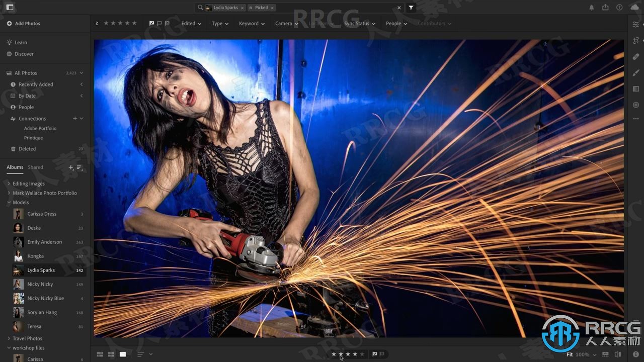Open the Camera filter dropdown

[x=287, y=24]
